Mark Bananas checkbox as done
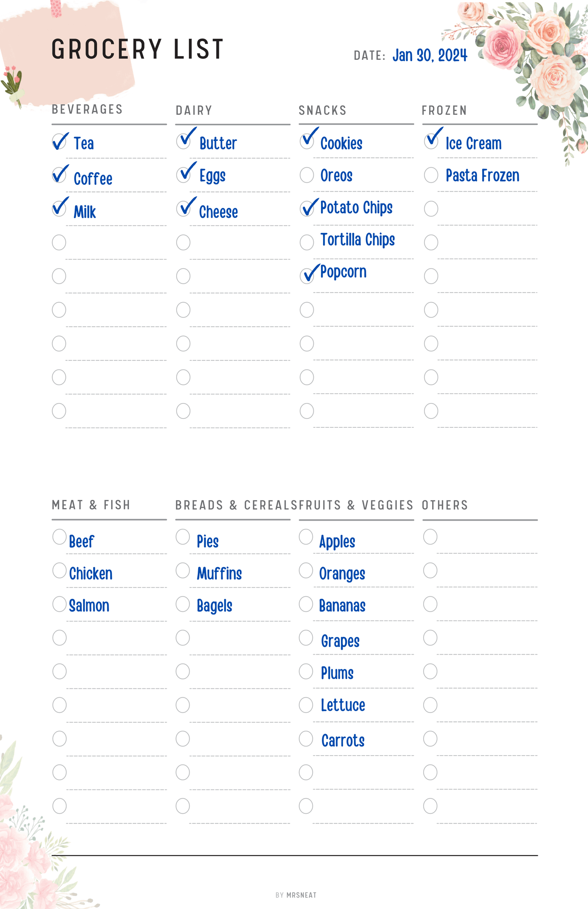 [x=306, y=604]
